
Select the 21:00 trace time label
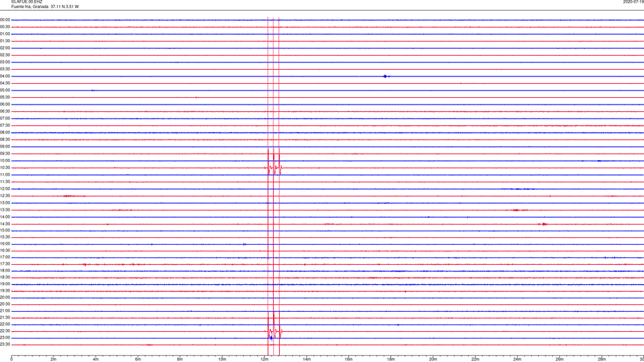5,310
